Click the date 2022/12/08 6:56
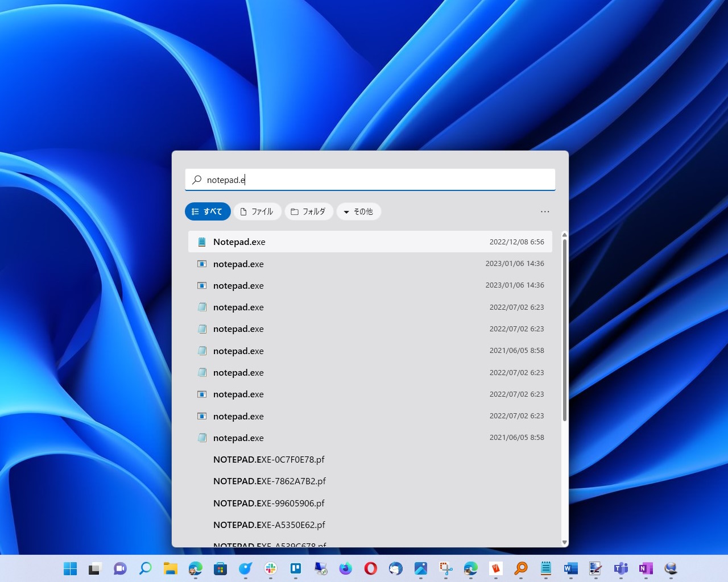The width and height of the screenshot is (728, 582). coord(516,242)
